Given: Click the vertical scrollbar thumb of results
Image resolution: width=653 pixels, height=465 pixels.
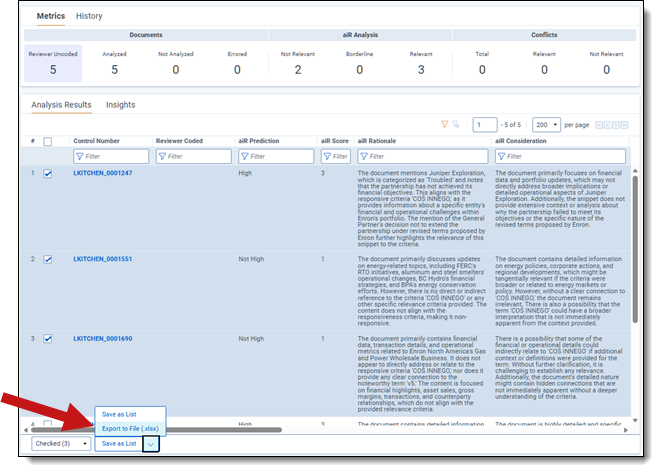Looking at the screenshot, I should coord(635,249).
